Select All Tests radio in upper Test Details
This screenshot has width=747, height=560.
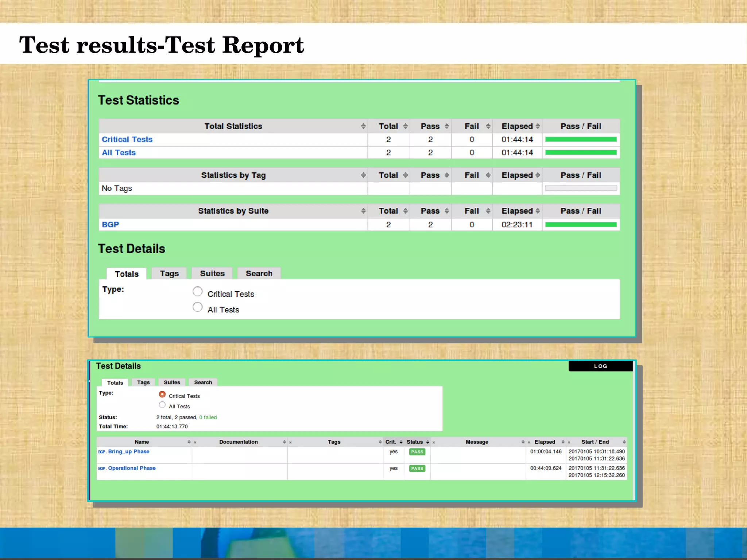[197, 307]
